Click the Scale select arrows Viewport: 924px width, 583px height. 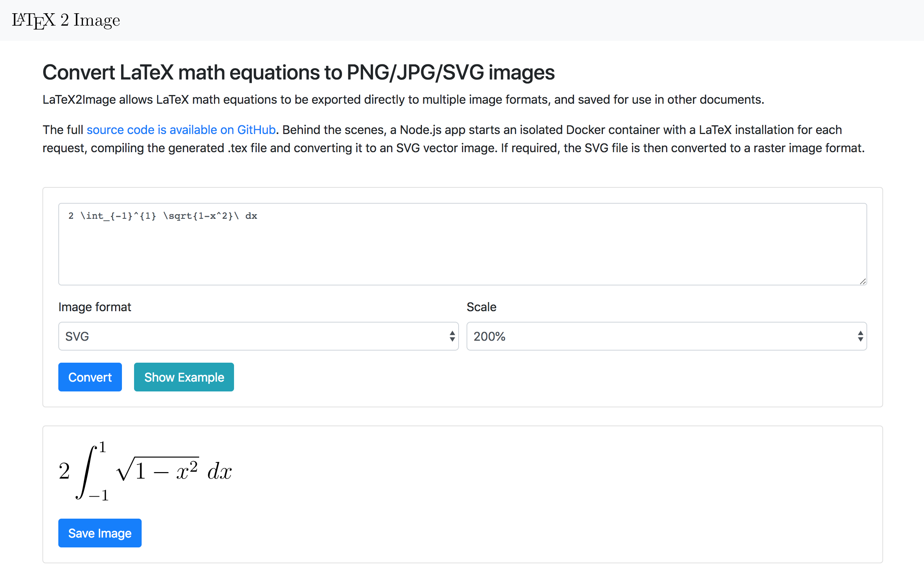(860, 336)
